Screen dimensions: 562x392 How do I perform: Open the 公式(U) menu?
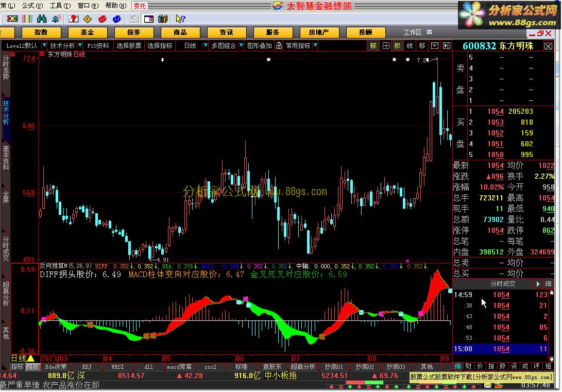click(x=32, y=6)
